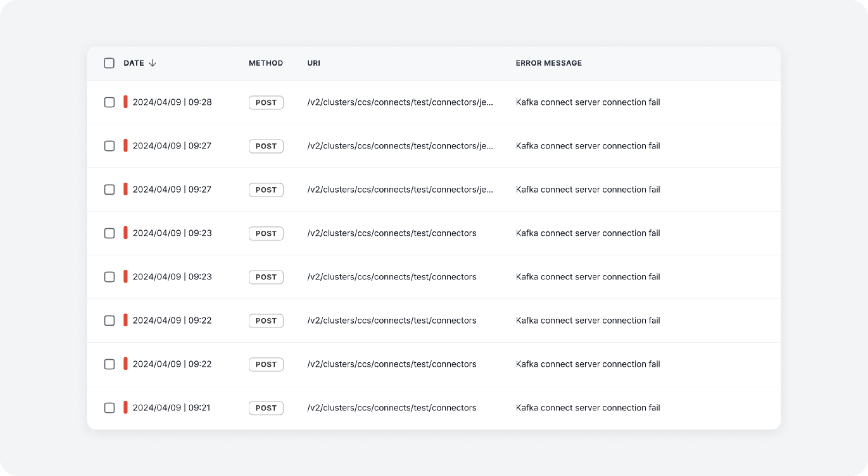Click 'Kafka connect server connection fail' in 09:21 row

coord(588,408)
